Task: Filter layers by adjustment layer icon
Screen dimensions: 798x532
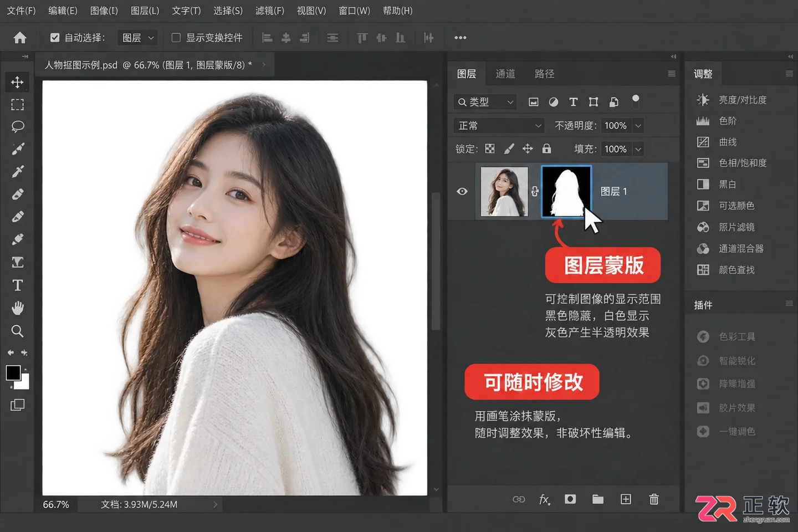Action: [553, 101]
